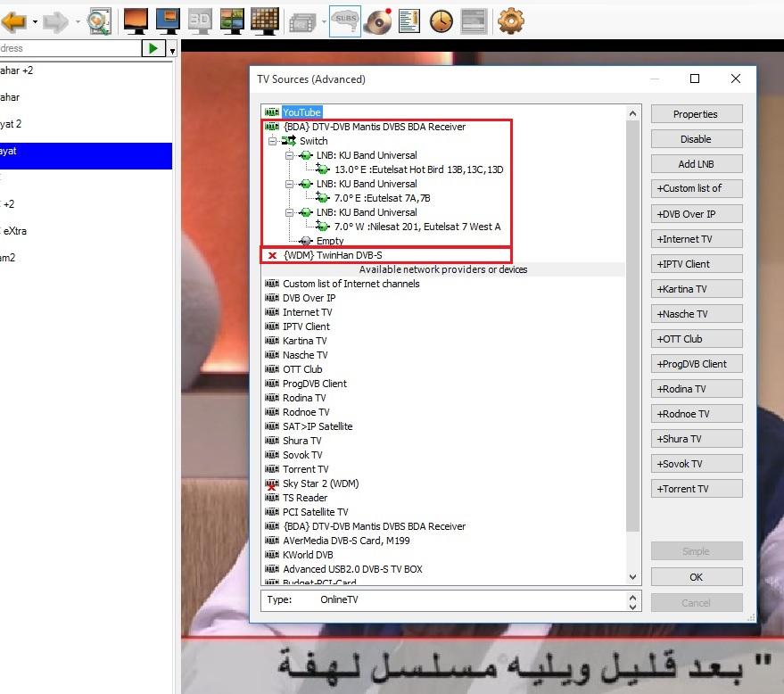Viewport: 784px width, 694px height.
Task: Collapse the LNB node containing 13.0°E Hot Bird
Action: point(289,155)
